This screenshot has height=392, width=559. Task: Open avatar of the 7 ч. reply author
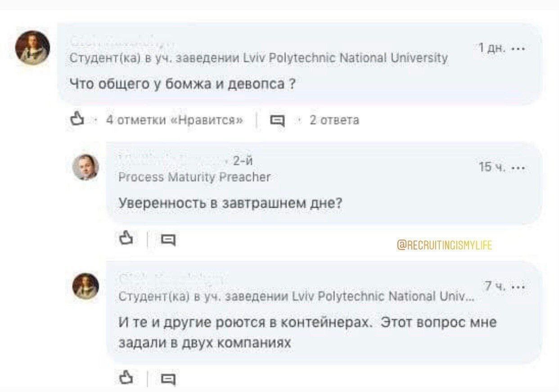point(86,286)
